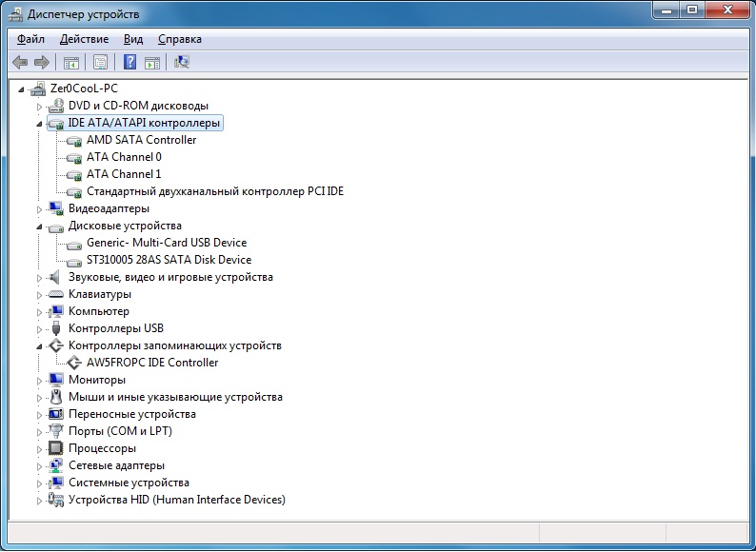This screenshot has width=756, height=552.
Task: Select Стандартный двухканальный контроллер PCI IDE
Action: 215,191
